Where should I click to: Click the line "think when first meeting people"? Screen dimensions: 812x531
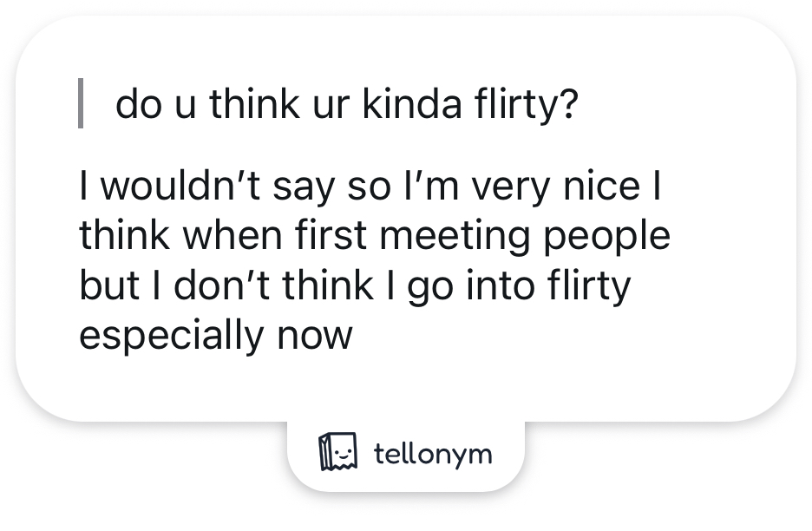374,236
